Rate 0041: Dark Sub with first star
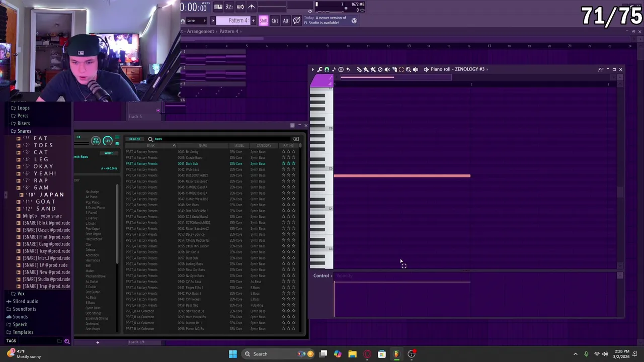 [283, 163]
